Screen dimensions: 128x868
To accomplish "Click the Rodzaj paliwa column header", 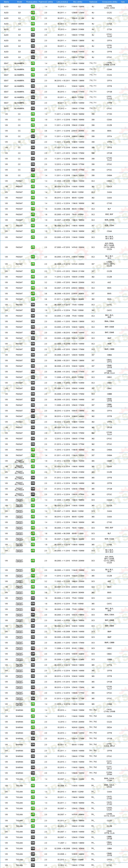I will point(32,2).
